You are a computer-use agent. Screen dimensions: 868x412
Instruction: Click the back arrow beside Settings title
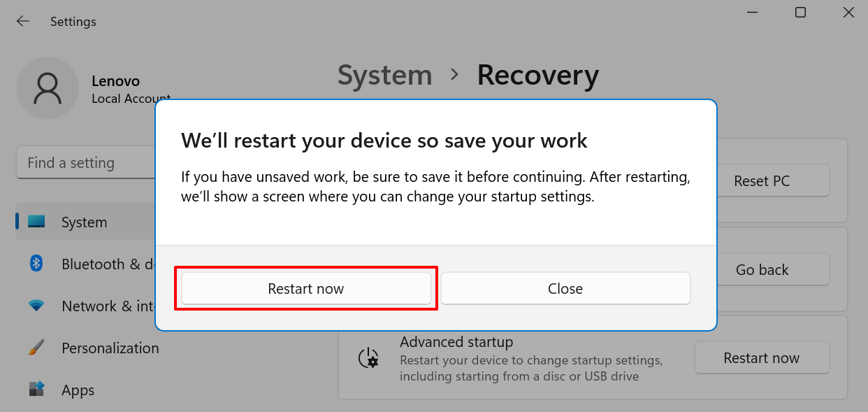click(23, 22)
